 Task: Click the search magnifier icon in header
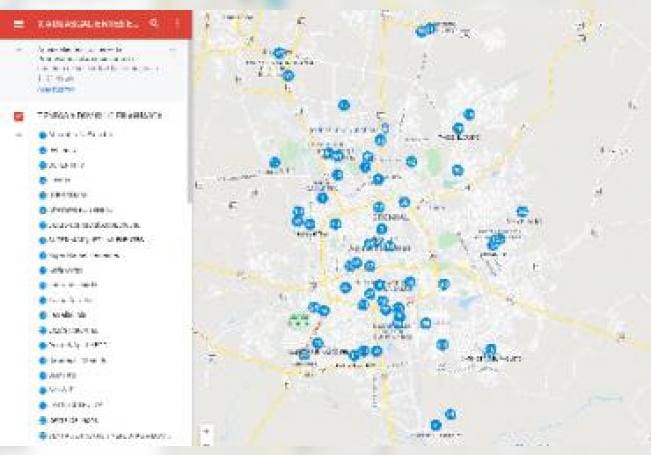[154, 22]
